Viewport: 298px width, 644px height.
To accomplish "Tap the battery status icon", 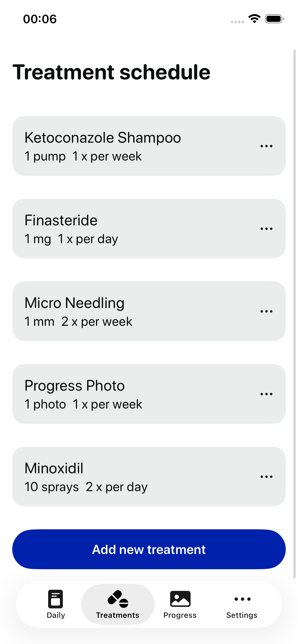I will click(274, 19).
